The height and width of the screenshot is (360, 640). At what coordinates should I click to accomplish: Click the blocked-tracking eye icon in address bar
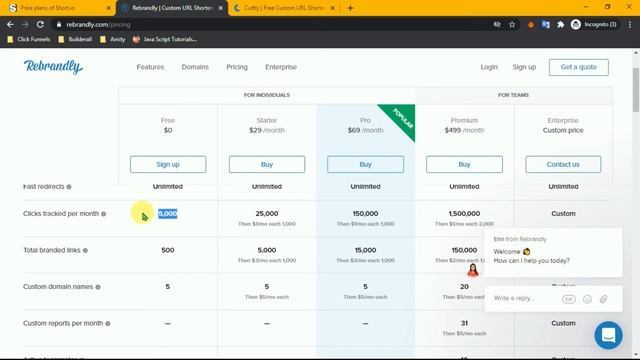[497, 24]
